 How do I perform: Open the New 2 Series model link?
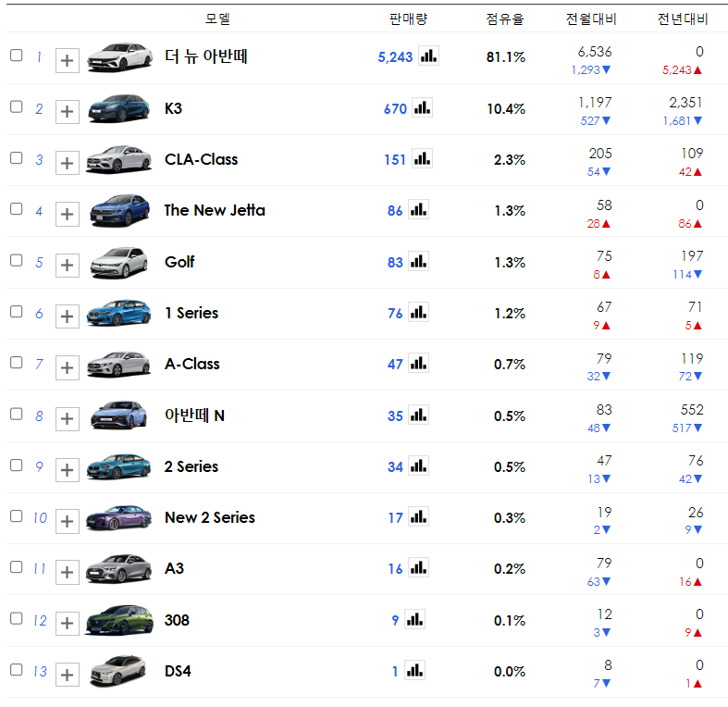click(210, 517)
